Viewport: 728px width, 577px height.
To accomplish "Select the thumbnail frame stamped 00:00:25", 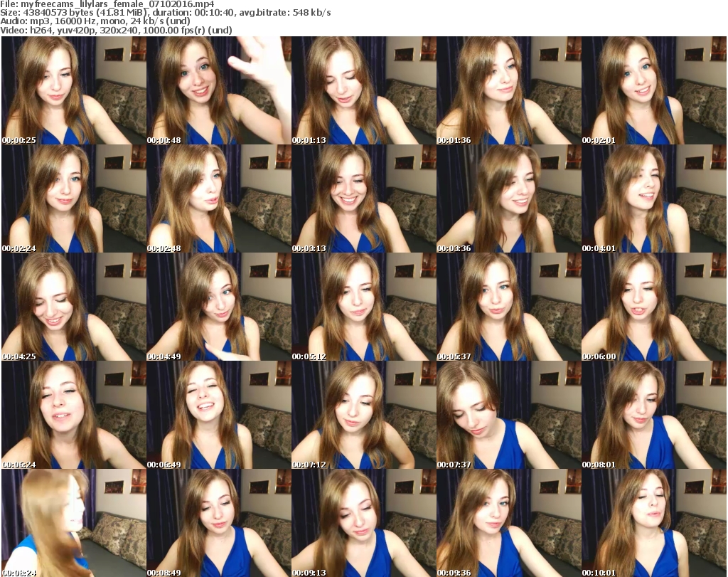I will point(74,90).
